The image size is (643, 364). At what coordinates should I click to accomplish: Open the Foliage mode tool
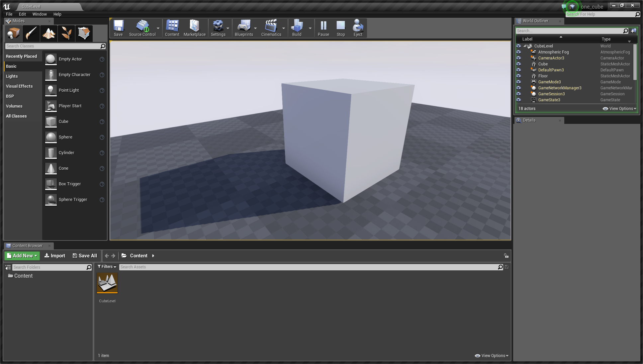coord(66,33)
